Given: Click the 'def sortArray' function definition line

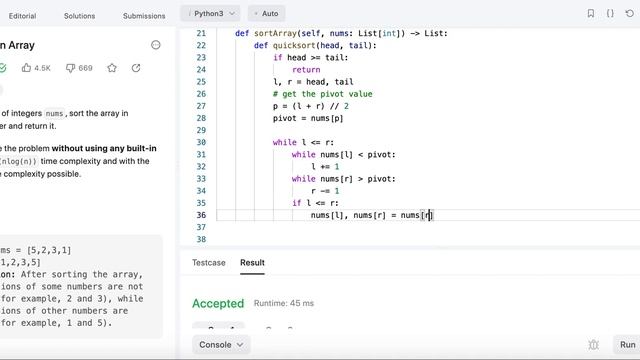Looking at the screenshot, I should pyautogui.click(x=341, y=33).
